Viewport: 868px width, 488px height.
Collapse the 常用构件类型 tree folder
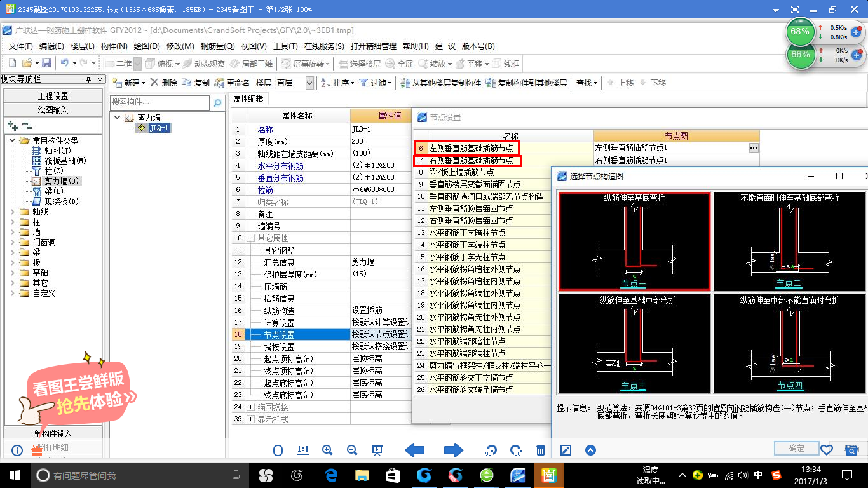click(x=13, y=140)
